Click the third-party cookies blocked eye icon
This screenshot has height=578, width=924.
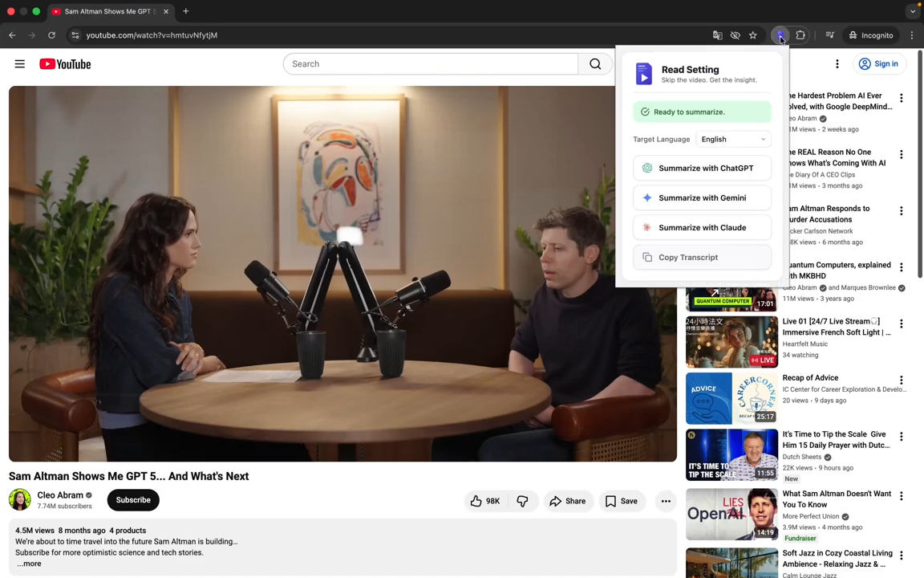[x=735, y=35]
